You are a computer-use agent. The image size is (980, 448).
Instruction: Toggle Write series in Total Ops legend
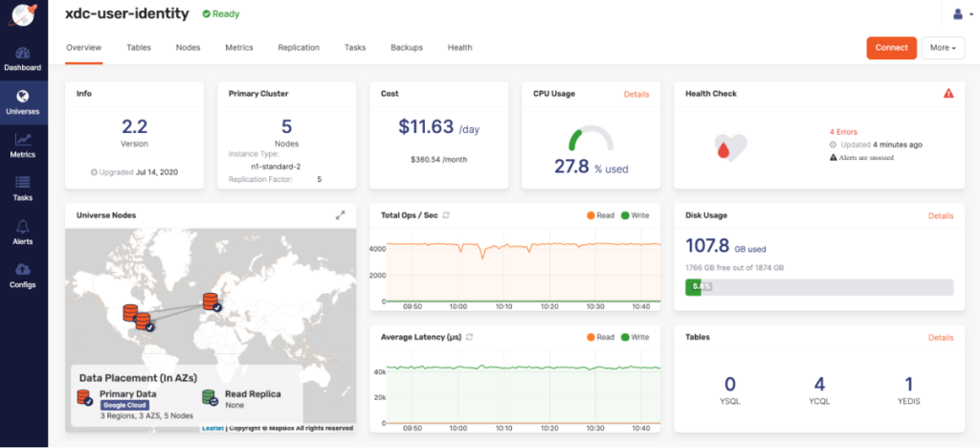coord(635,215)
